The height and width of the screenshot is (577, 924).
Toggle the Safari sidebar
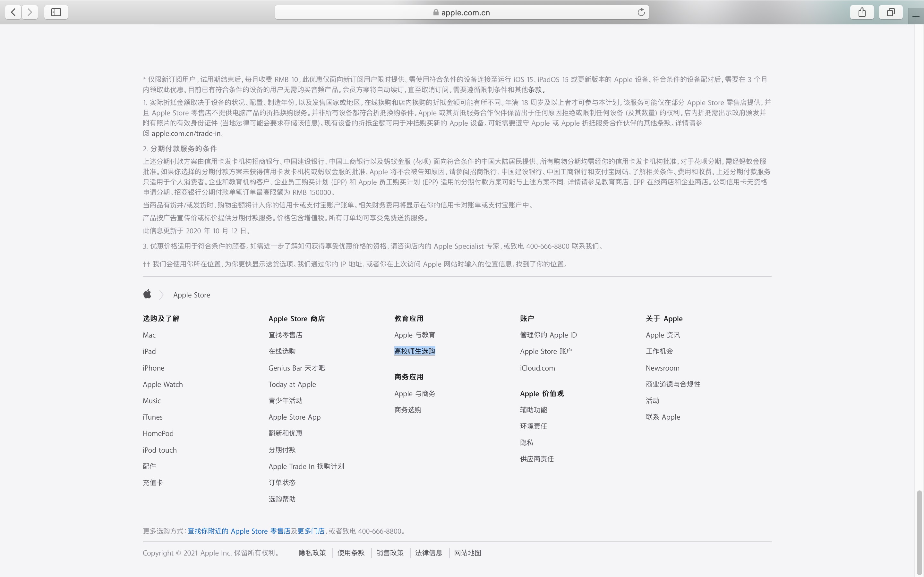point(56,12)
